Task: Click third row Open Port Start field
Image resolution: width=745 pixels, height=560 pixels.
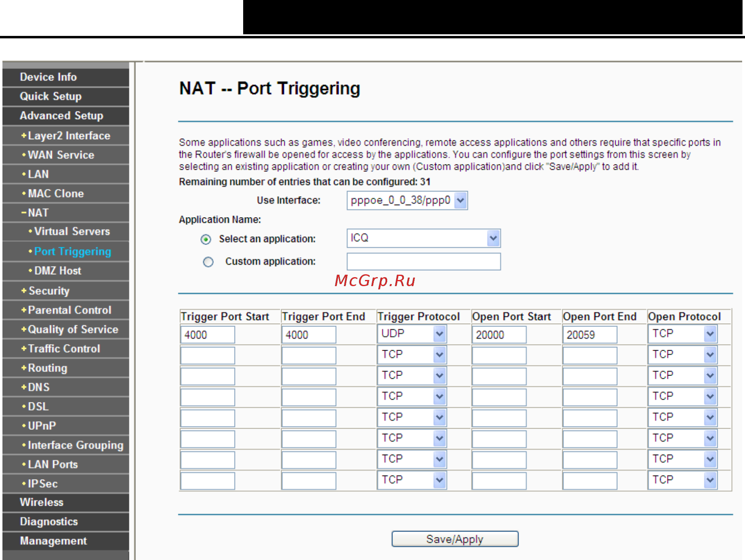Action: (499, 376)
